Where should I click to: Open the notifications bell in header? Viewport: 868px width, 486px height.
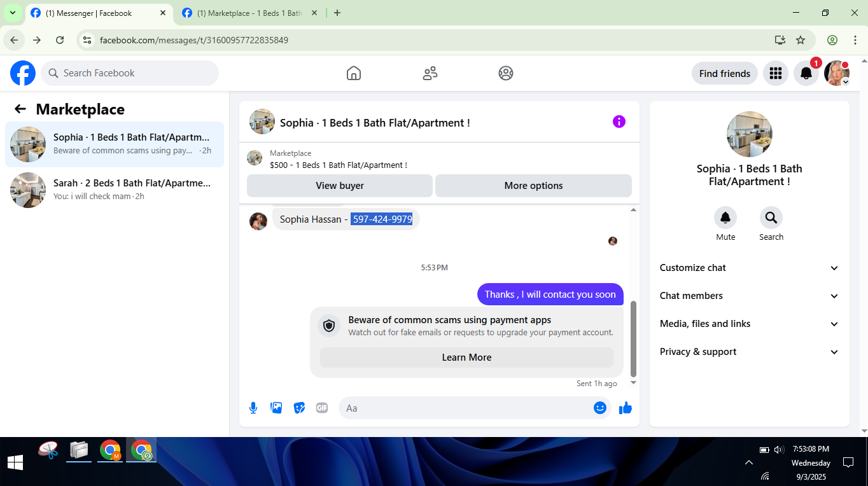pyautogui.click(x=806, y=73)
